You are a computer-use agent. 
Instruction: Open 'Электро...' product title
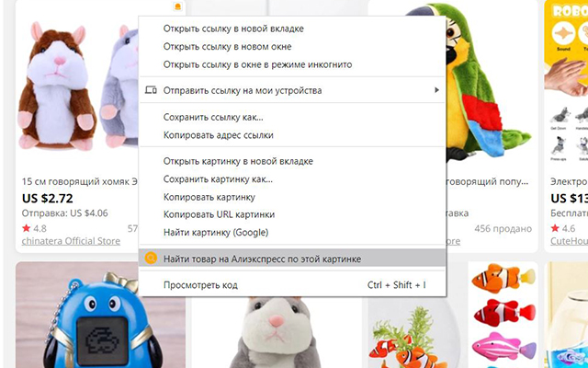coord(569,182)
